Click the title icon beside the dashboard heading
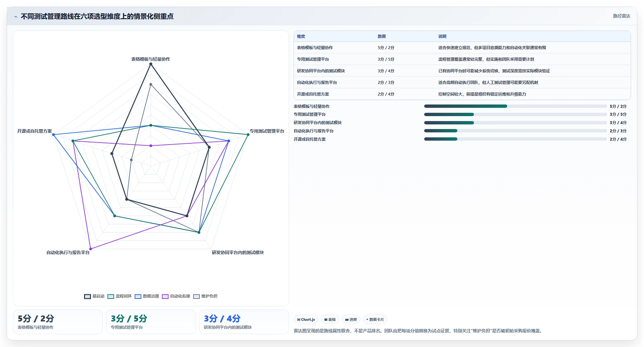Image resolution: width=644 pixels, height=347 pixels. pyautogui.click(x=16, y=17)
